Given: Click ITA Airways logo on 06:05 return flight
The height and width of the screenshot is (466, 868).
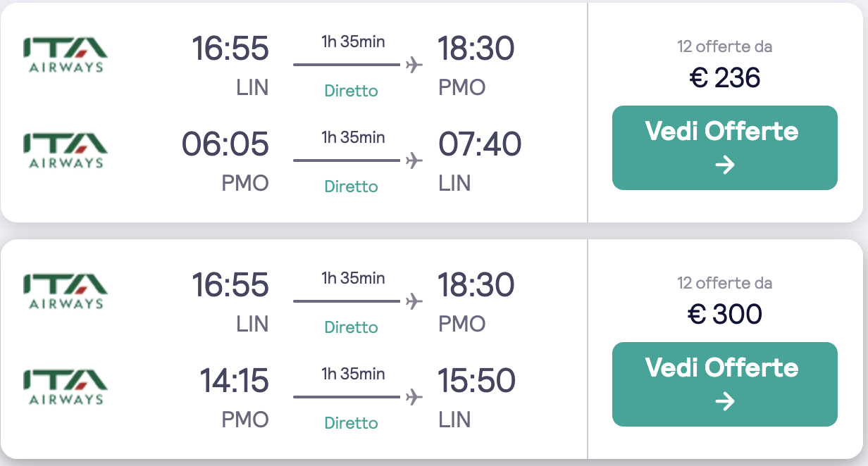Looking at the screenshot, I should 66,151.
